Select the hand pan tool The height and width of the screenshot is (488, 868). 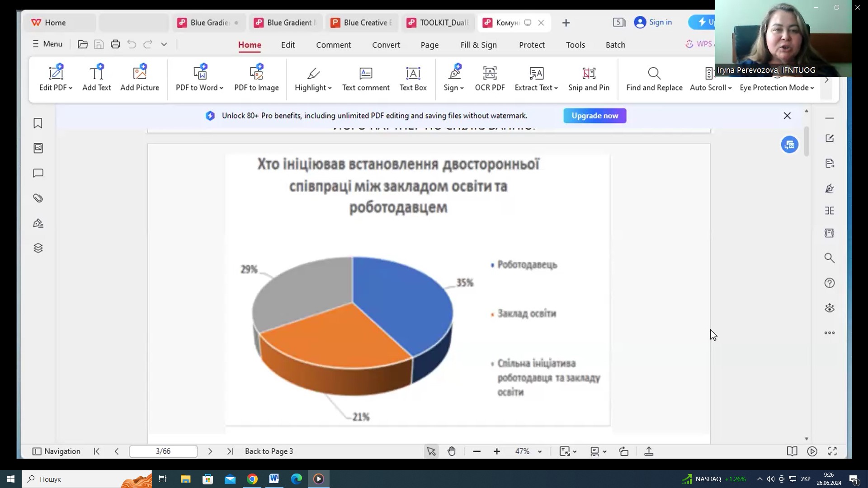click(451, 451)
